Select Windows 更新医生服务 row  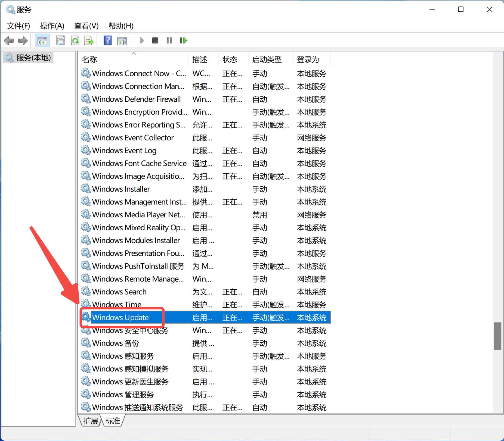click(x=206, y=381)
